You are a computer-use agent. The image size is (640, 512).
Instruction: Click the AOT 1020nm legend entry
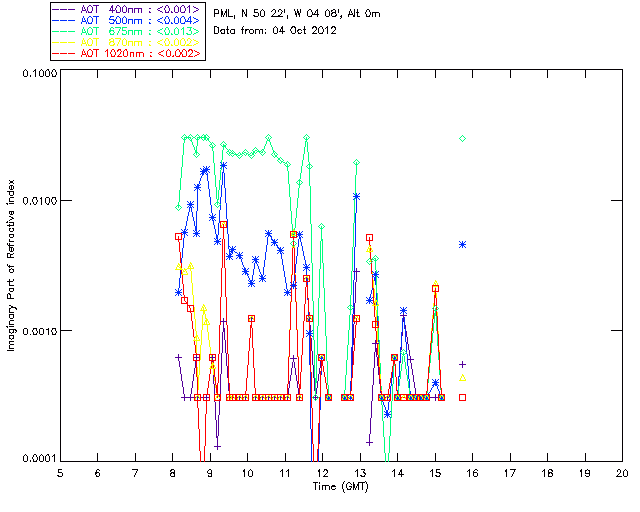(127, 53)
